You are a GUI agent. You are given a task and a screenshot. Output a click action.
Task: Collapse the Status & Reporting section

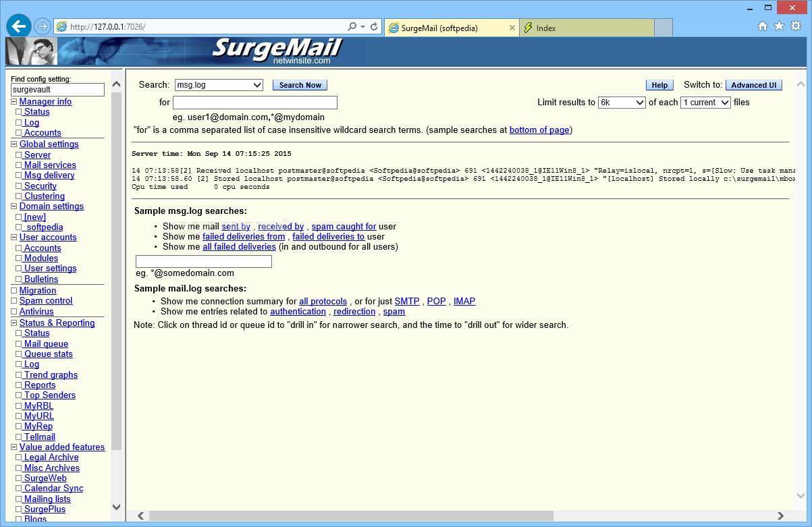pos(13,323)
